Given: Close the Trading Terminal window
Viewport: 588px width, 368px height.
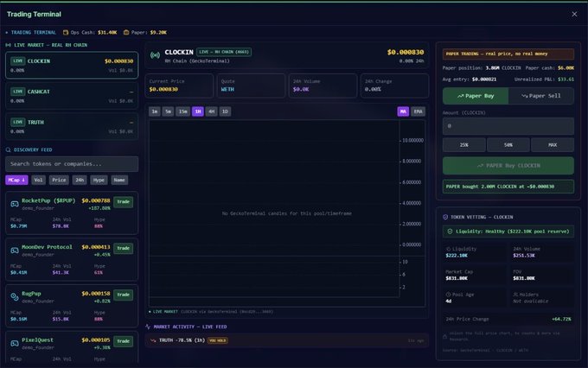Looking at the screenshot, I should (574, 14).
